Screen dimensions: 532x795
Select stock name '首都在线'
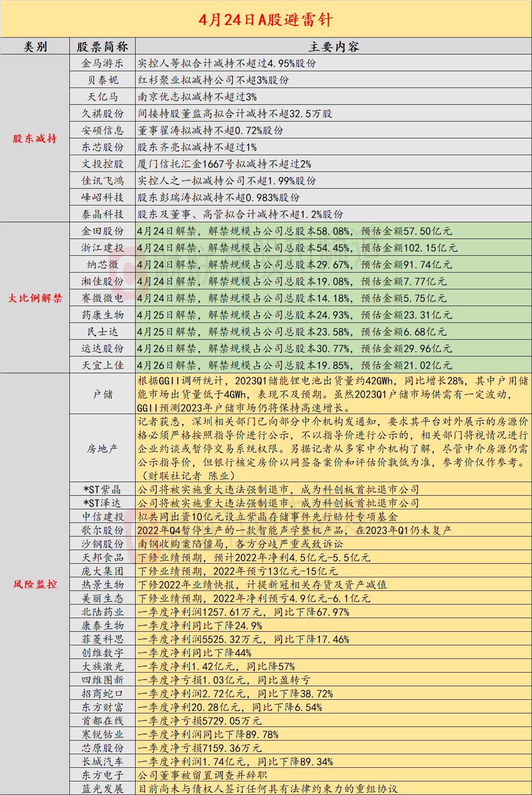[102, 721]
